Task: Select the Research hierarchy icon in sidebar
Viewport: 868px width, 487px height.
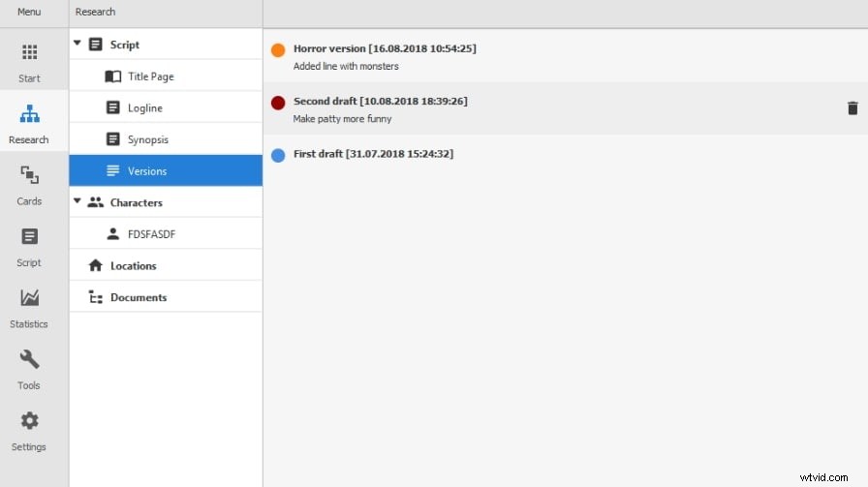Action: coord(29,113)
